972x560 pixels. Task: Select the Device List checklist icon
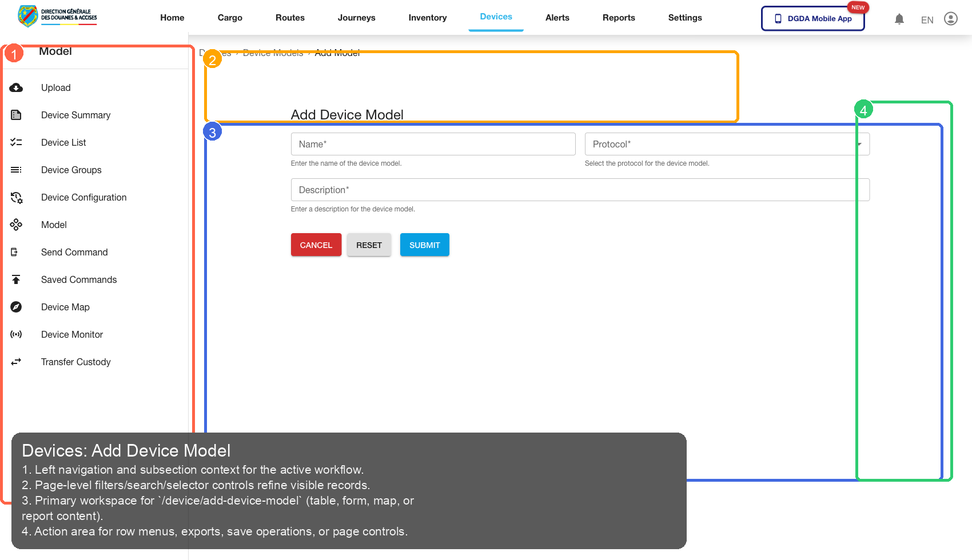click(16, 142)
